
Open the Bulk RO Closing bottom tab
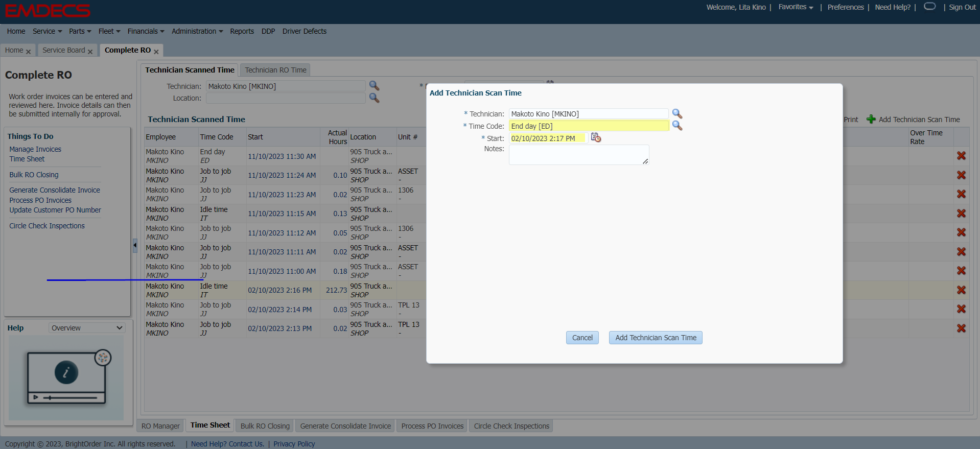click(x=265, y=426)
